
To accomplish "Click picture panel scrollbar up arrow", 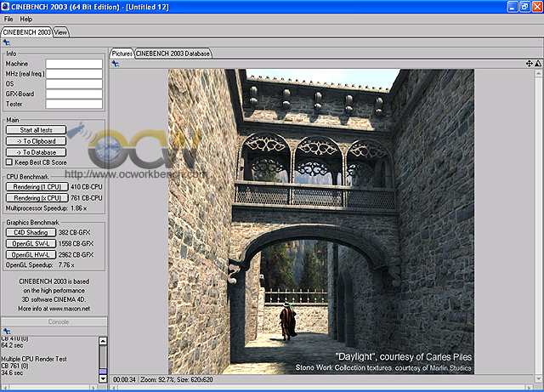I will point(538,73).
